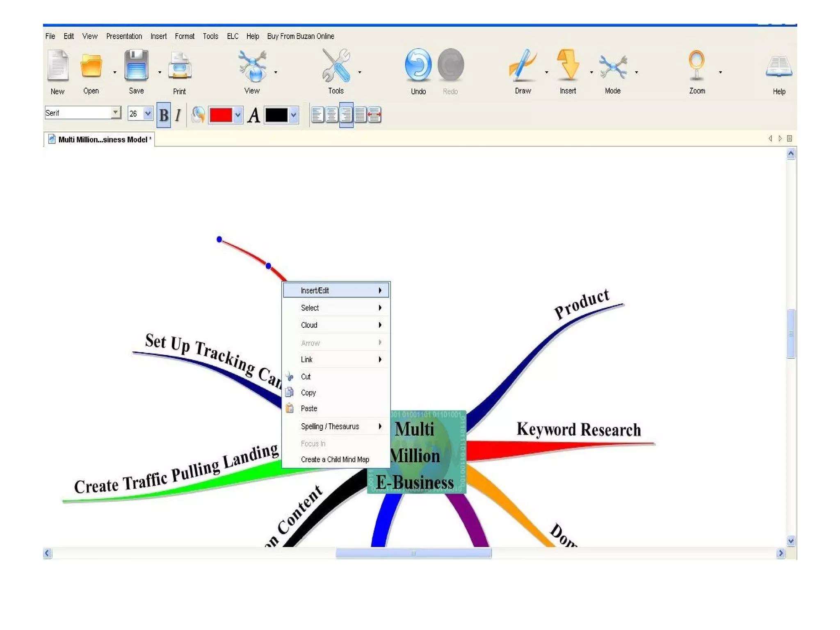The width and height of the screenshot is (840, 630).
Task: Expand the black text color dropdown arrow
Action: point(293,115)
